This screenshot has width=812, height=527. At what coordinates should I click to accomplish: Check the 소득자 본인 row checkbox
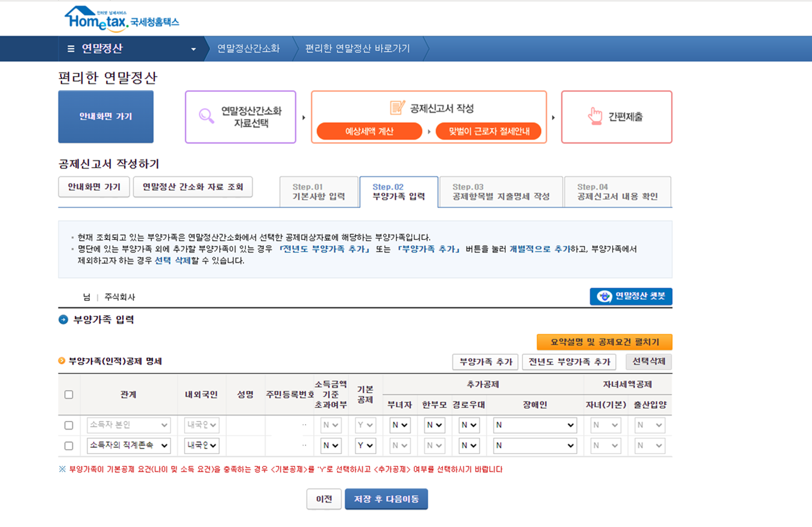(x=69, y=425)
